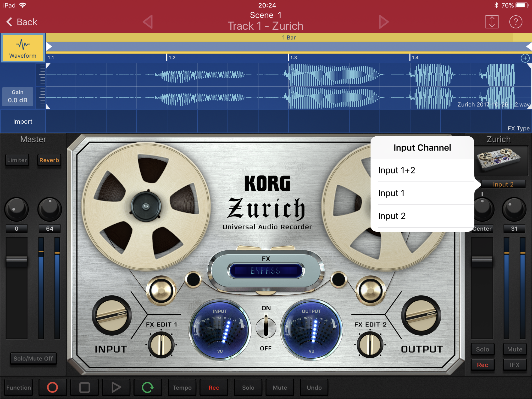The image size is (532, 399).
Task: Open the Function menu
Action: pos(18,388)
